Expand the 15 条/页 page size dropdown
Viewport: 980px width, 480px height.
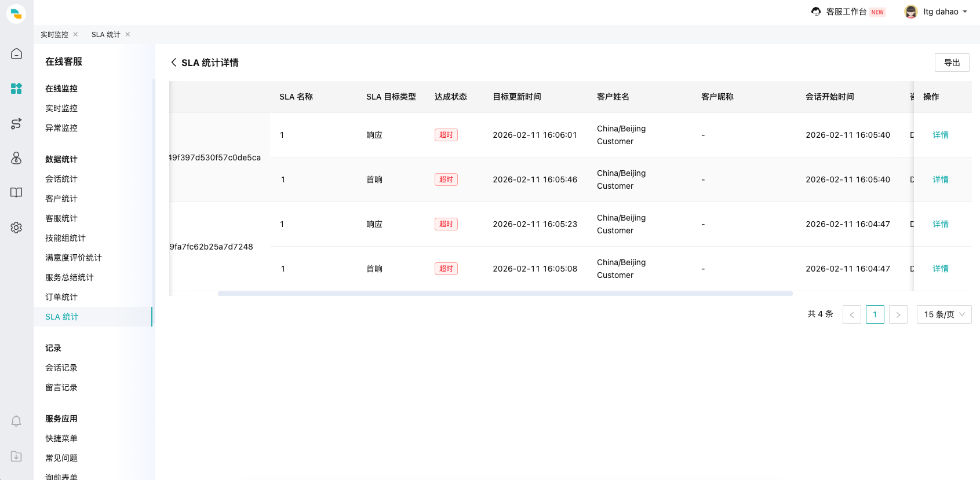click(943, 314)
